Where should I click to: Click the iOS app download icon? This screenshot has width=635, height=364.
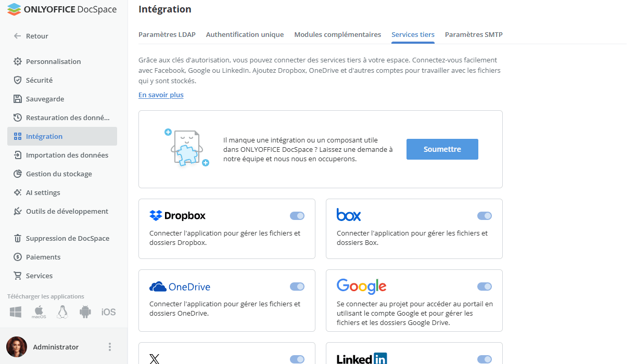coord(108,312)
